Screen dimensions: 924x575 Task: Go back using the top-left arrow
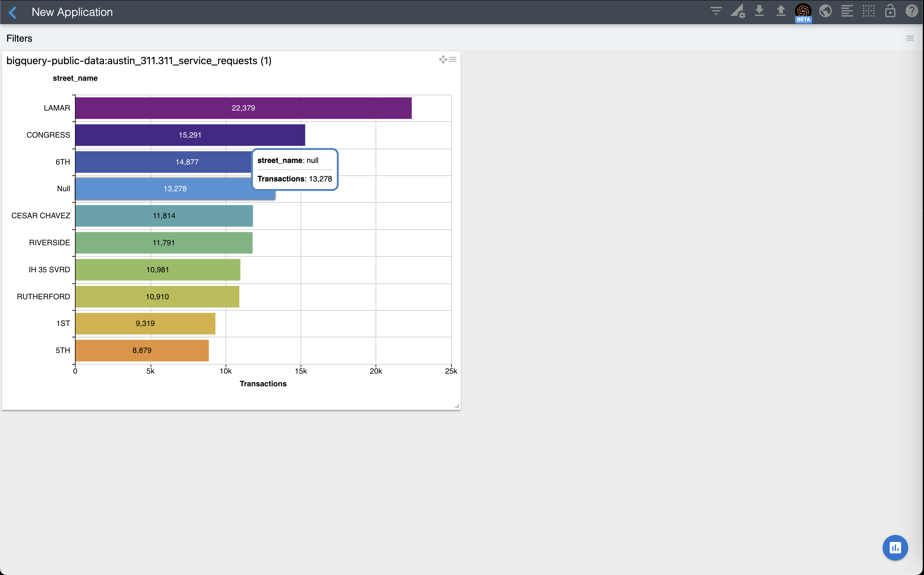point(12,12)
